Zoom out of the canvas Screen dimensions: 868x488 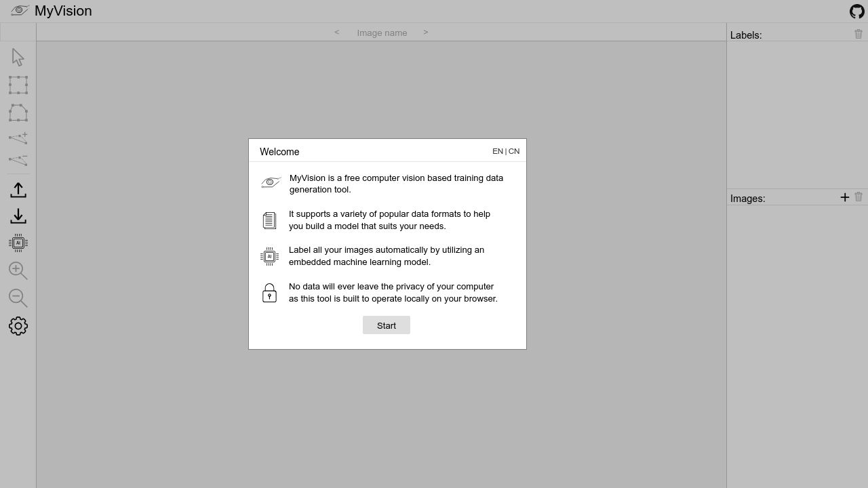(18, 298)
